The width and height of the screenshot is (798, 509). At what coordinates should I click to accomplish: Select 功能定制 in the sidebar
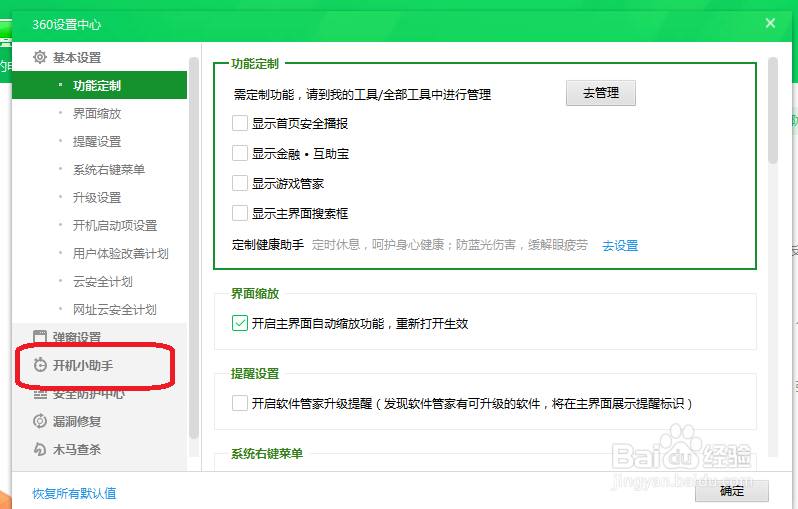(x=100, y=85)
